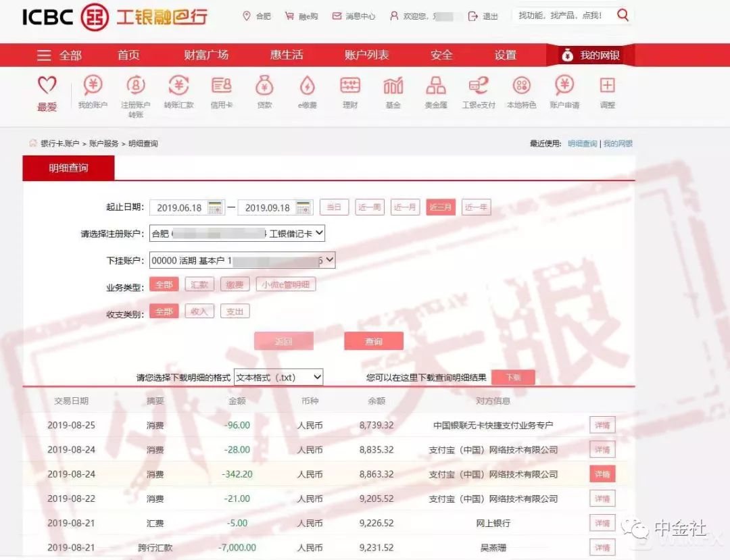
Task: Click the 查询 button
Action: pyautogui.click(x=374, y=341)
